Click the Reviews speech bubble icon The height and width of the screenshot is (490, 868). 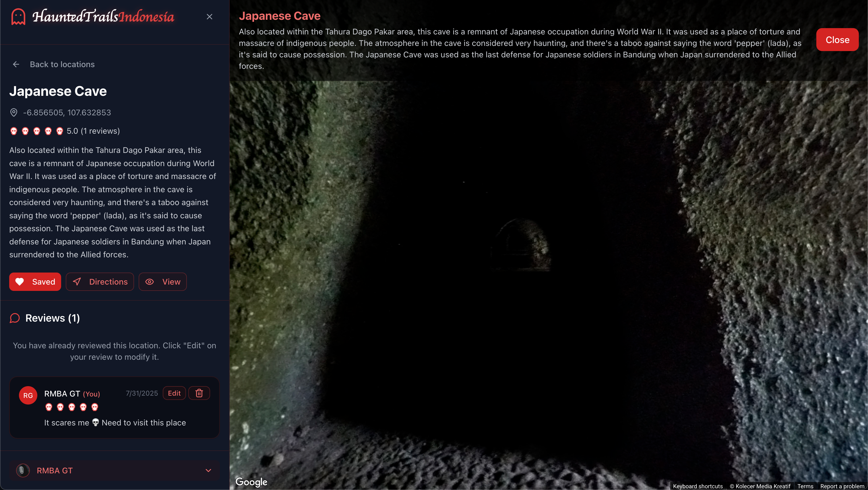pyautogui.click(x=15, y=318)
